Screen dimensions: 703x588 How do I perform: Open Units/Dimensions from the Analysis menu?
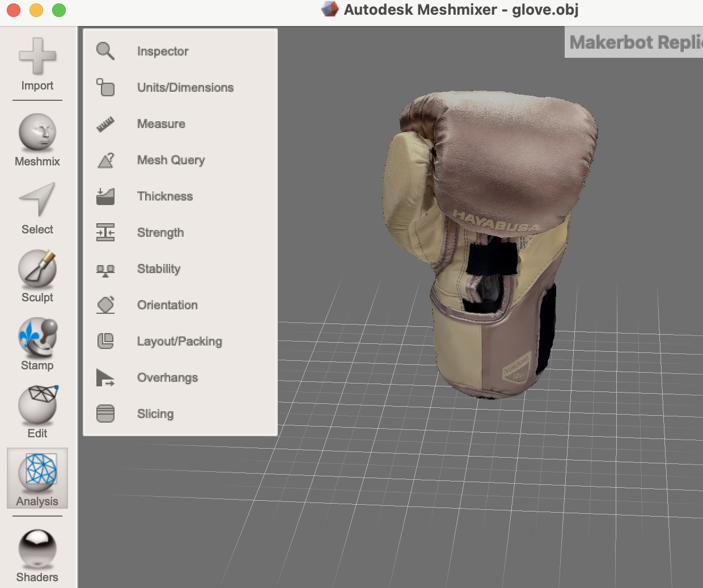point(185,87)
